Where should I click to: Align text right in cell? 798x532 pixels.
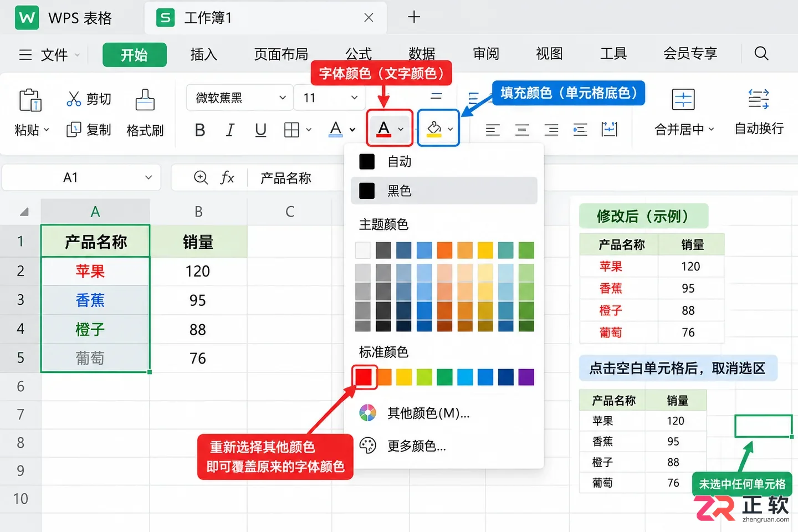551,130
